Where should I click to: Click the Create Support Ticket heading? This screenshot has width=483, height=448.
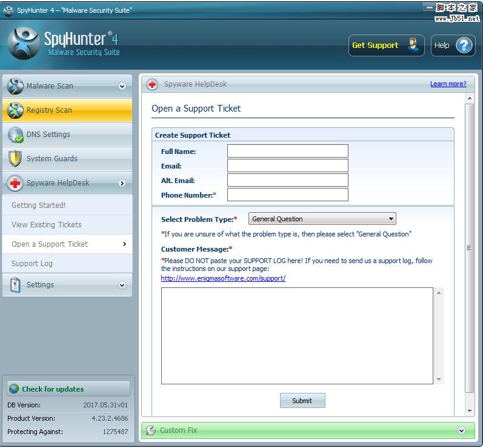[x=193, y=135]
